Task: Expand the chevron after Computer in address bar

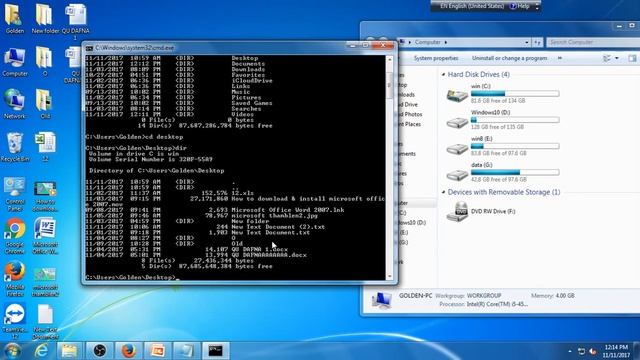Action: coord(446,42)
